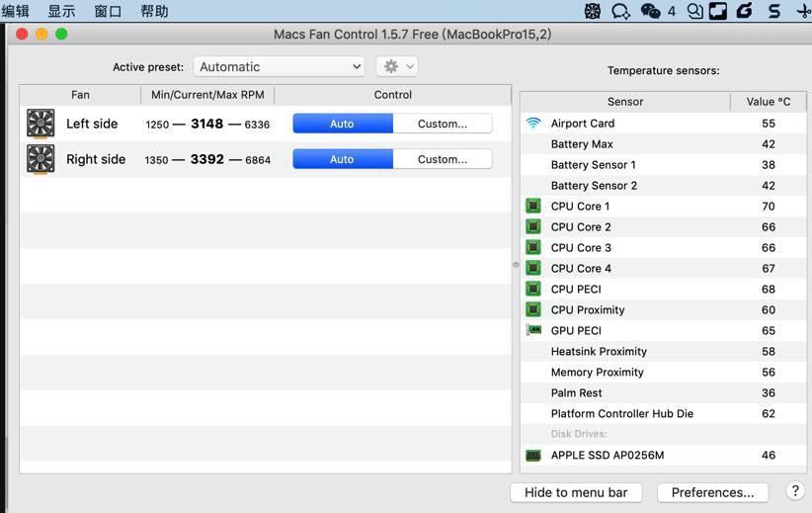This screenshot has height=513, width=812.
Task: Select the APPLE SSD AP0256M label
Action: (608, 455)
